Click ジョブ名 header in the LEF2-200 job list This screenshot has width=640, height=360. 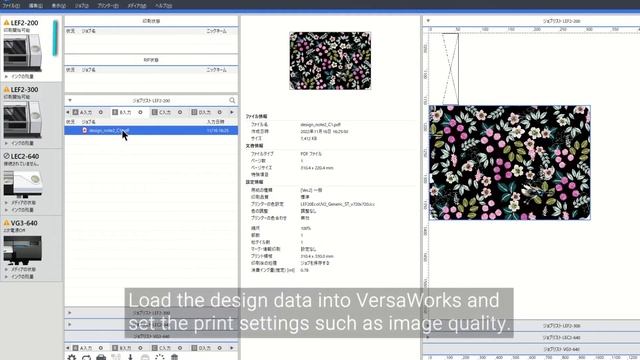pos(89,122)
